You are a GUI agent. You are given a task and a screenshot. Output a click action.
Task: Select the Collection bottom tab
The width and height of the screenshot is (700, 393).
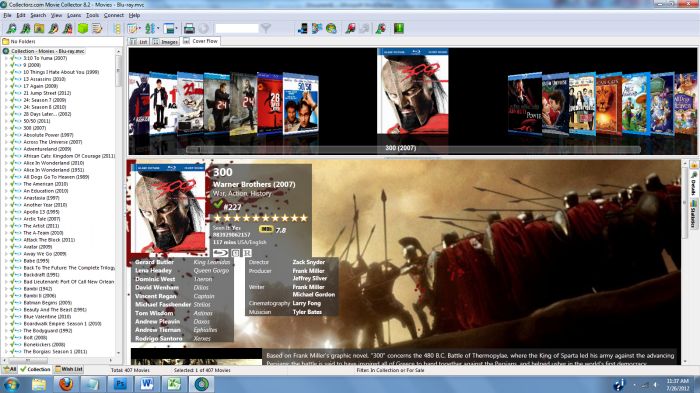[x=35, y=369]
